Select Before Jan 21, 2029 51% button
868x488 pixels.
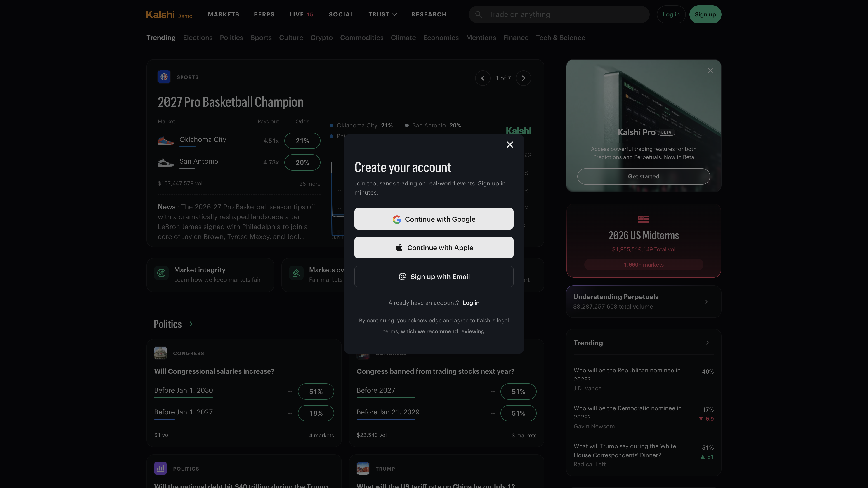pyautogui.click(x=518, y=413)
